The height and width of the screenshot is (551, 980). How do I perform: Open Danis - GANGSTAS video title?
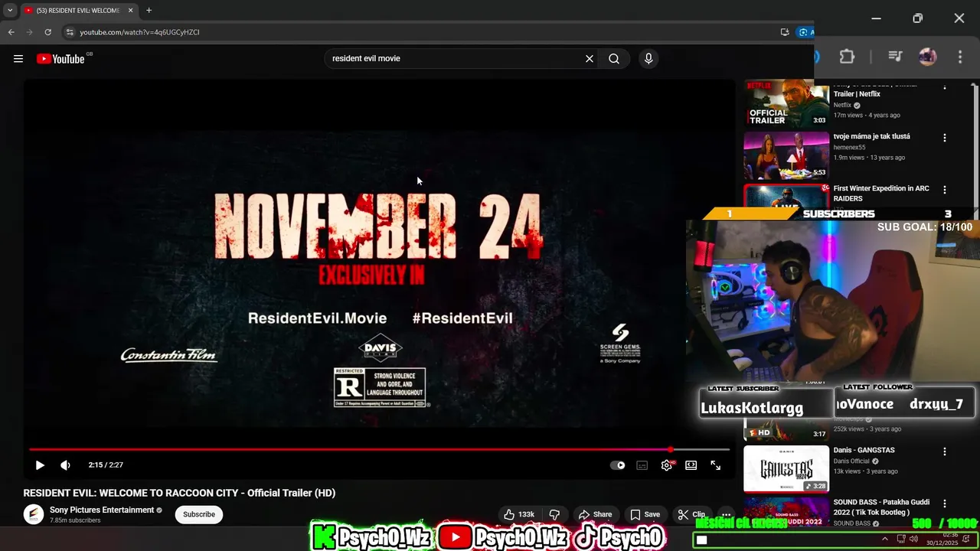(x=864, y=450)
